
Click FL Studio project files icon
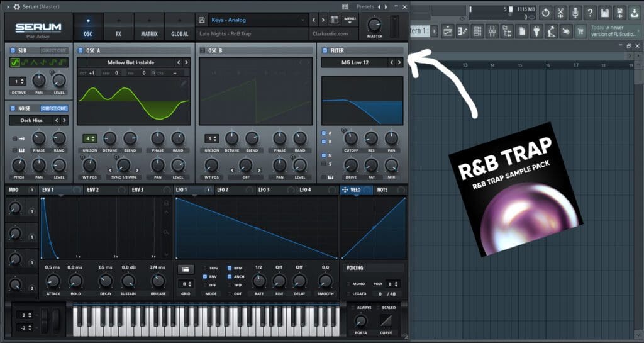[x=521, y=31]
